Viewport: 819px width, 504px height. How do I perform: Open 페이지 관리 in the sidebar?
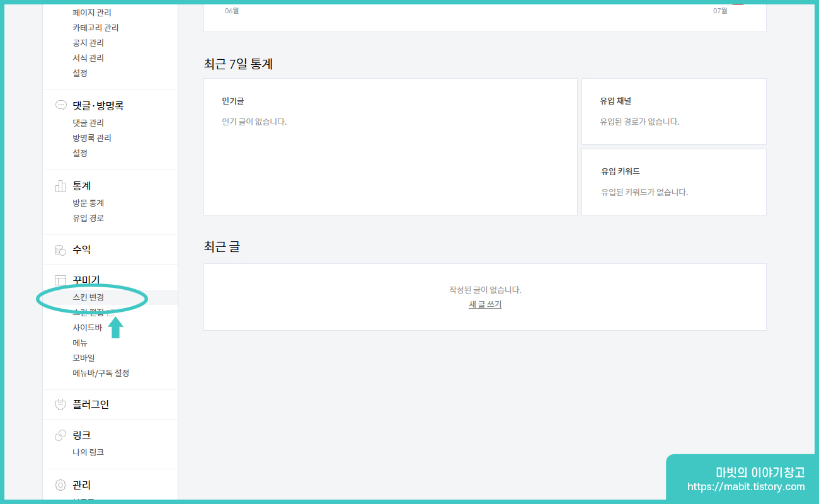tap(92, 13)
